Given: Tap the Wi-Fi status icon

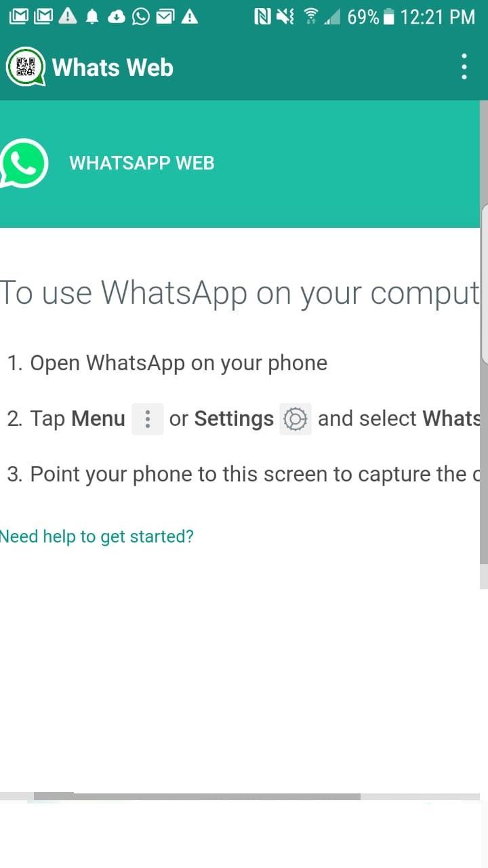Looking at the screenshot, I should (x=311, y=17).
